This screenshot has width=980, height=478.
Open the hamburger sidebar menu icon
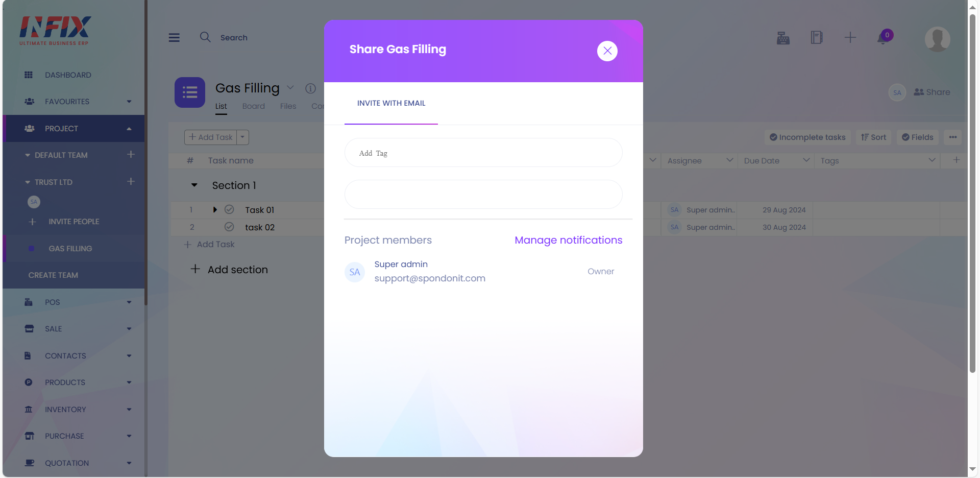point(174,38)
